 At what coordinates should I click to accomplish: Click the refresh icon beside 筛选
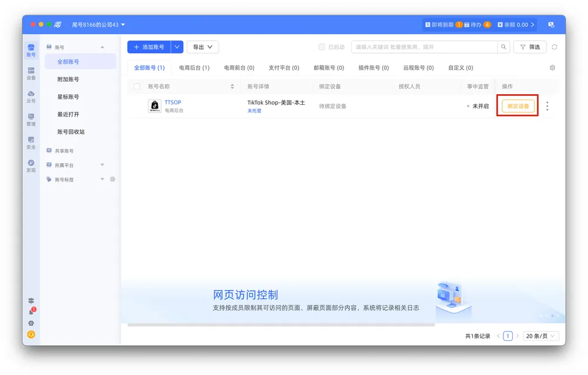554,47
